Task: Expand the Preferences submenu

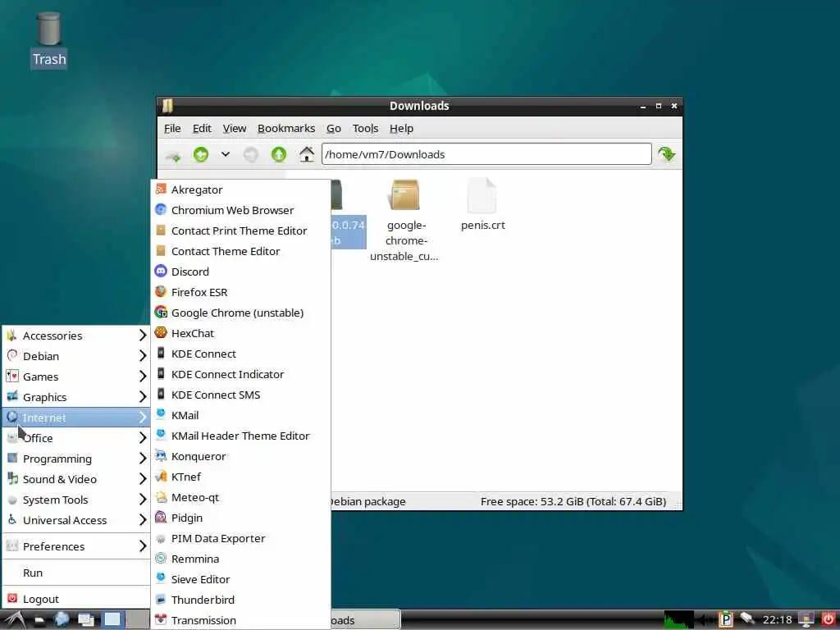Action: [x=76, y=546]
